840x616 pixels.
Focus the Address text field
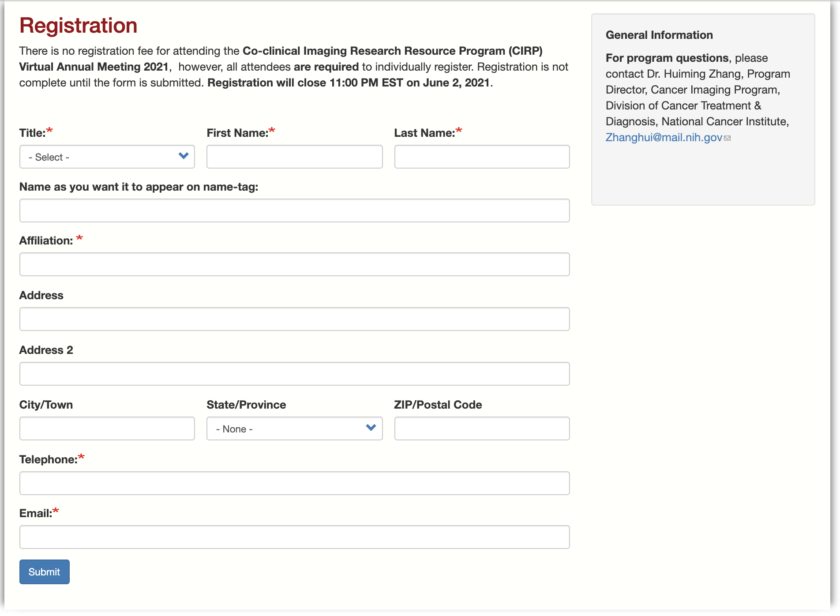click(294, 319)
